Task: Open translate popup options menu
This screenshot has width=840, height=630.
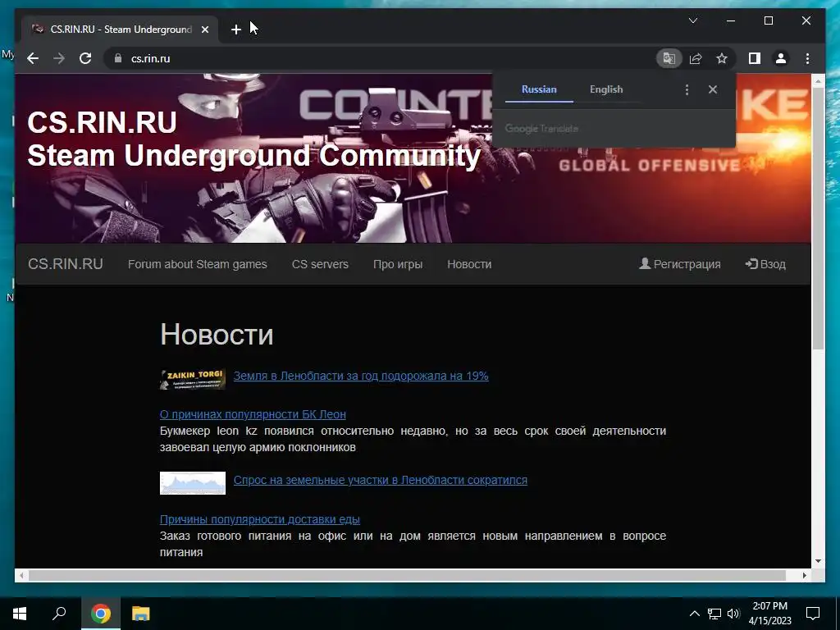Action: point(687,89)
